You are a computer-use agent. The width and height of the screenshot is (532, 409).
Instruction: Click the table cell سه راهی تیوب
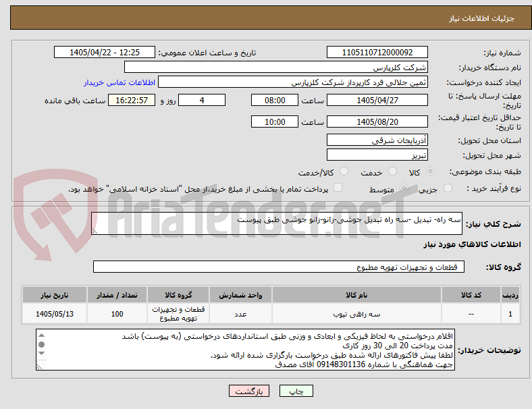(x=356, y=314)
